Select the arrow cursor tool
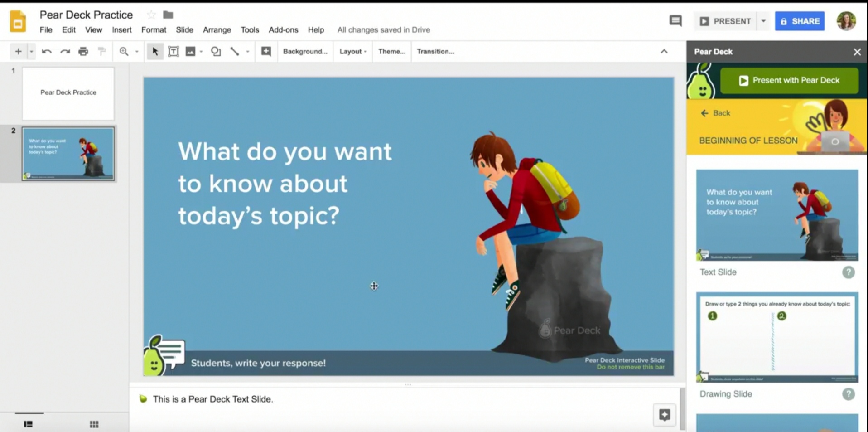The width and height of the screenshot is (868, 432). coord(155,51)
